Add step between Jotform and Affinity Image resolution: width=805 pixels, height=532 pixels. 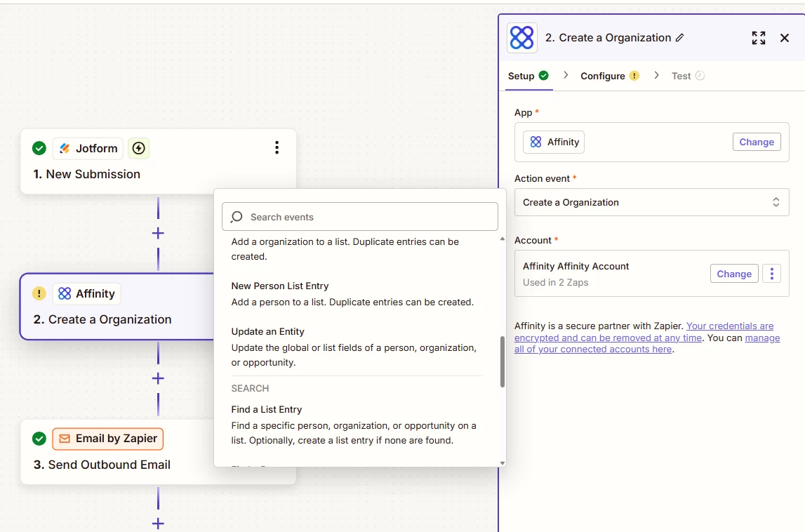pos(158,233)
